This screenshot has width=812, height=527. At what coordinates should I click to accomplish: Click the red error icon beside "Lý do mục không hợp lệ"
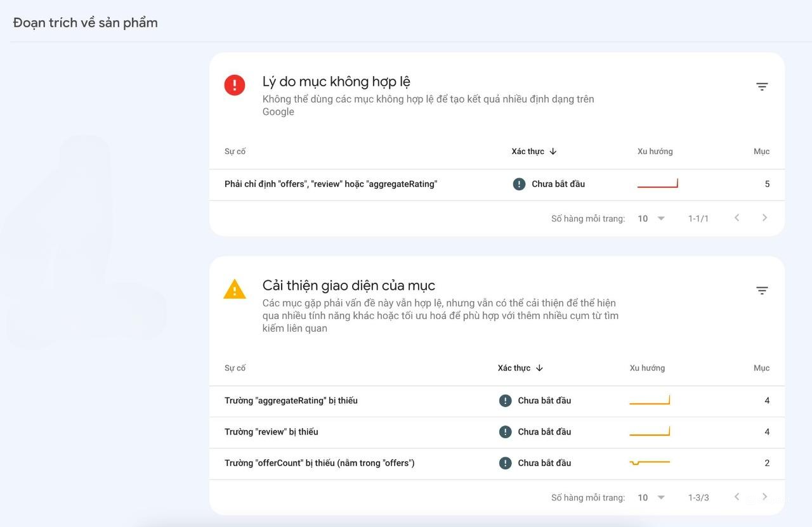click(x=235, y=85)
